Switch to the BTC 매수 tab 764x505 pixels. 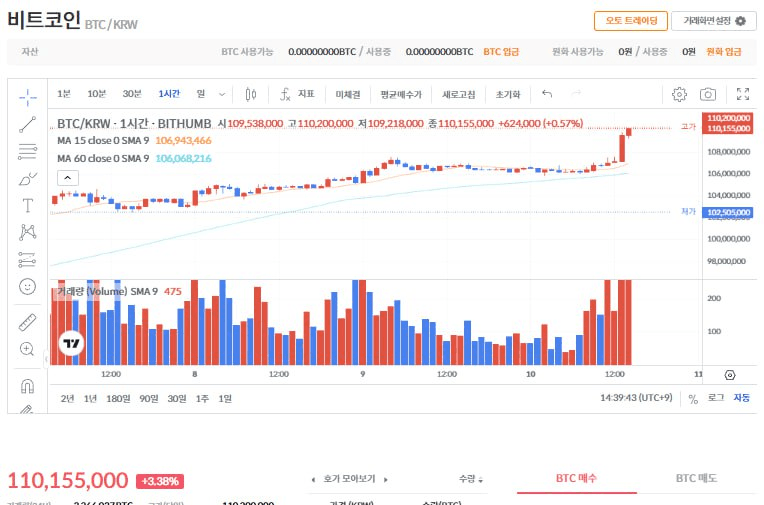coord(576,478)
